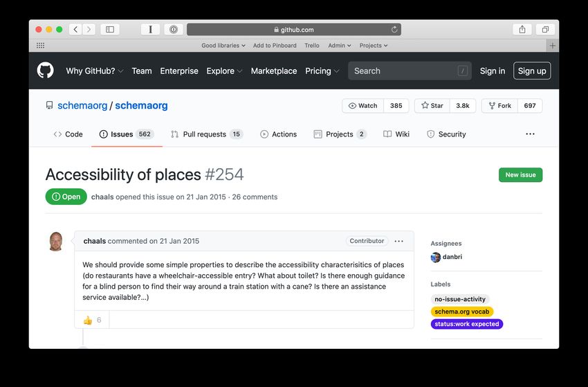Expand the Explore dropdown menu
Image resolution: width=588 pixels, height=387 pixels.
[224, 71]
